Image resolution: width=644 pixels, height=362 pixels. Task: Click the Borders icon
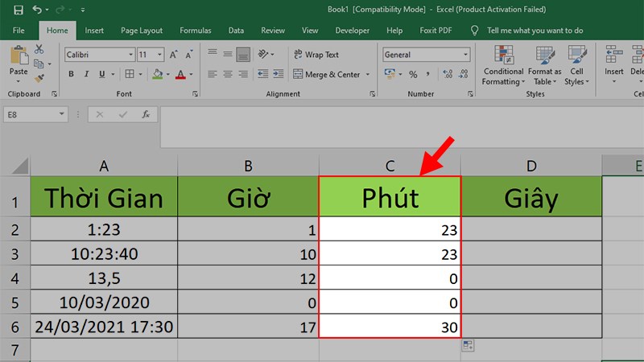pyautogui.click(x=130, y=74)
